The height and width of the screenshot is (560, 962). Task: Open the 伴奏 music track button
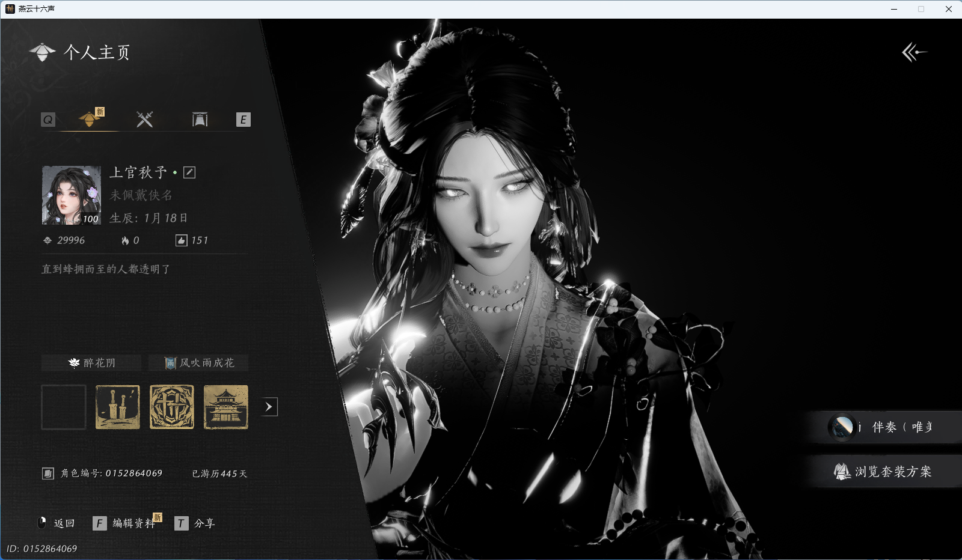884,427
